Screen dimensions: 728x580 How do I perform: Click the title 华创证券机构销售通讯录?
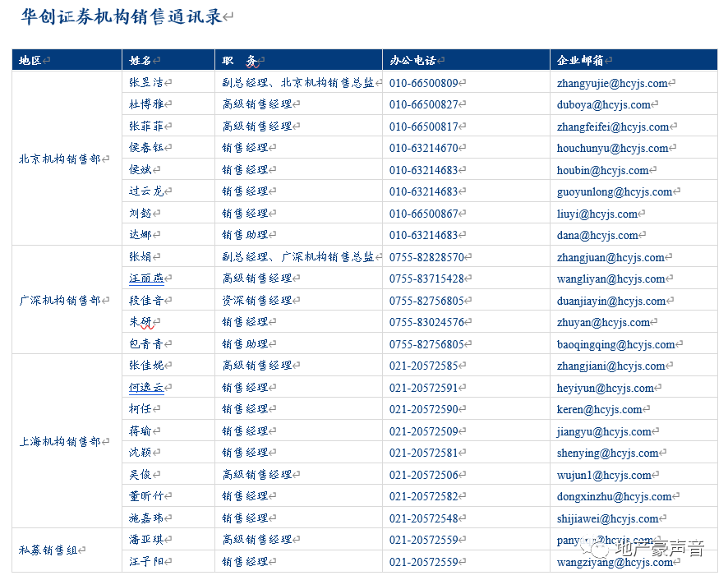122,17
